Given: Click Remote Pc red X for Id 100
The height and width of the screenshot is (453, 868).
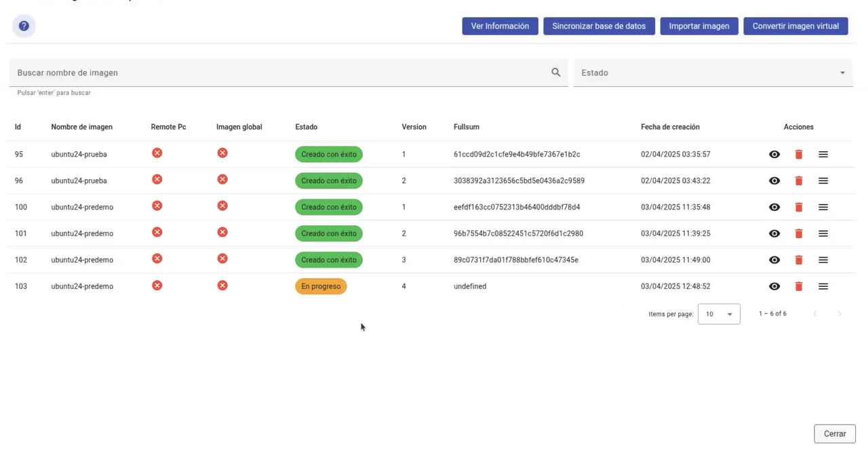Looking at the screenshot, I should (x=157, y=206).
